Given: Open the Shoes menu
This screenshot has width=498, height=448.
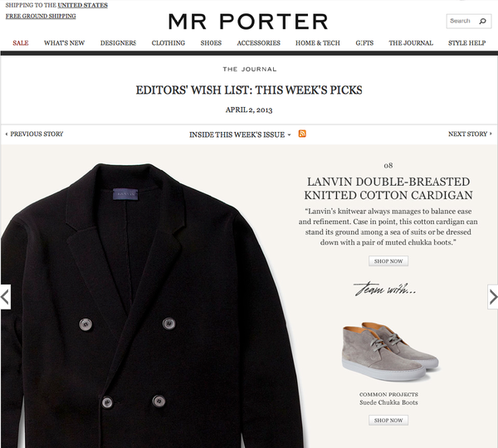Looking at the screenshot, I should click(x=211, y=43).
